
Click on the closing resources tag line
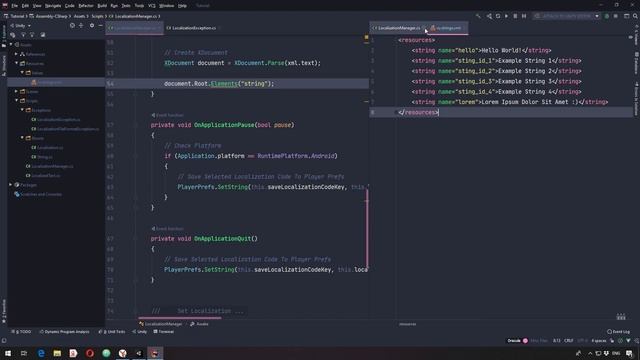[418, 112]
